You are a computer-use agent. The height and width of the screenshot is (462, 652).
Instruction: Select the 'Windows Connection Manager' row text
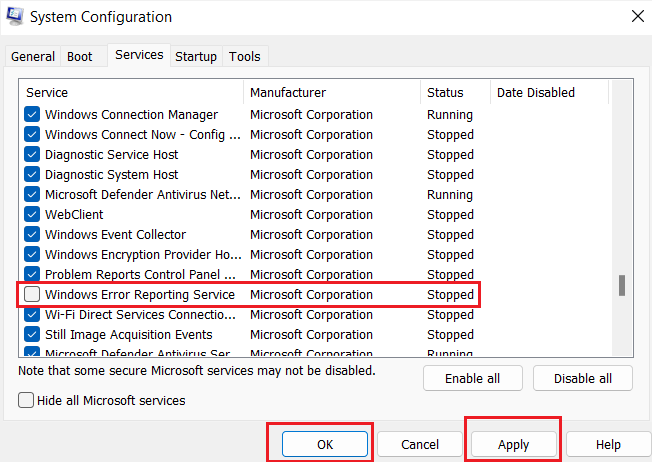(x=131, y=114)
